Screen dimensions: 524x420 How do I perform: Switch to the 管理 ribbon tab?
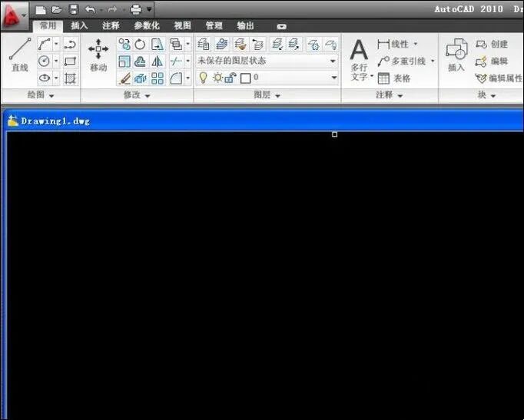click(x=214, y=25)
